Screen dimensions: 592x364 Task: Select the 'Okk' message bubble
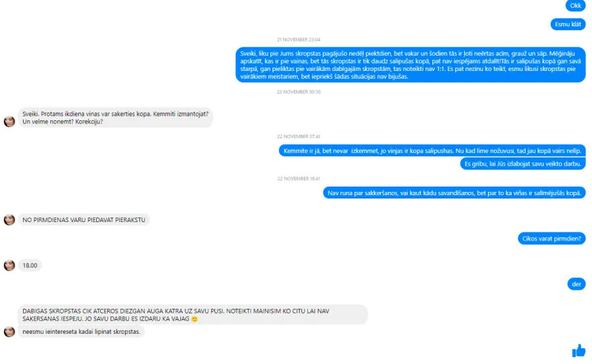[x=576, y=6]
